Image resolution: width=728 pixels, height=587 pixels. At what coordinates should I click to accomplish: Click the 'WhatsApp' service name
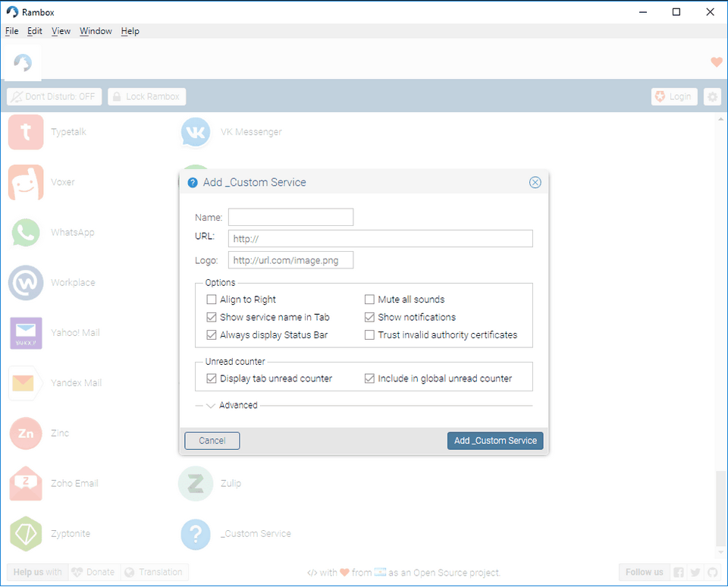(x=73, y=233)
